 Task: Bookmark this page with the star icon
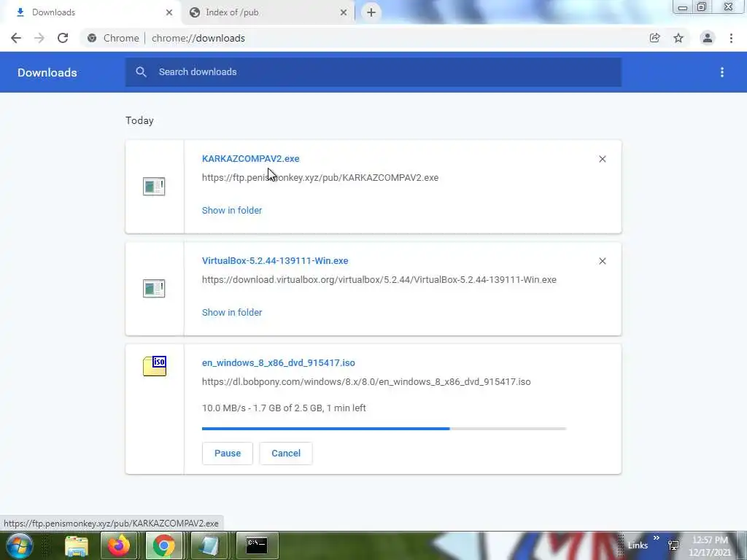point(678,38)
